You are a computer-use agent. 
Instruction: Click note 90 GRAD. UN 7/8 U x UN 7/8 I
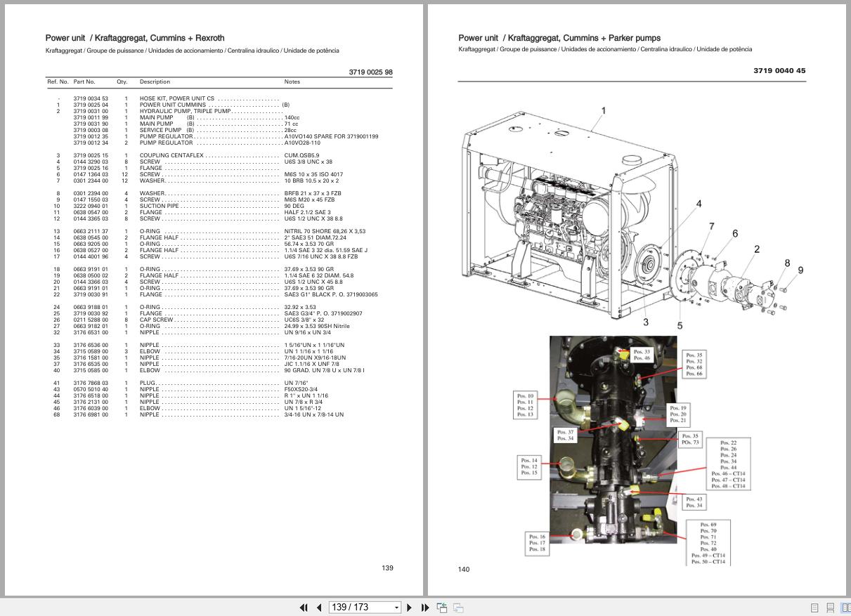324,370
